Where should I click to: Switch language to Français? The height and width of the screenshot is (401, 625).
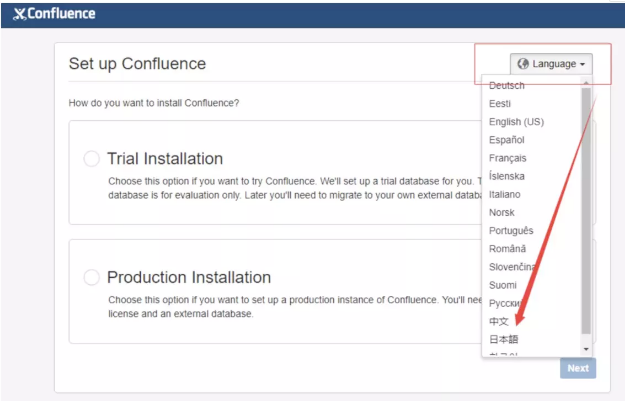[x=508, y=158]
